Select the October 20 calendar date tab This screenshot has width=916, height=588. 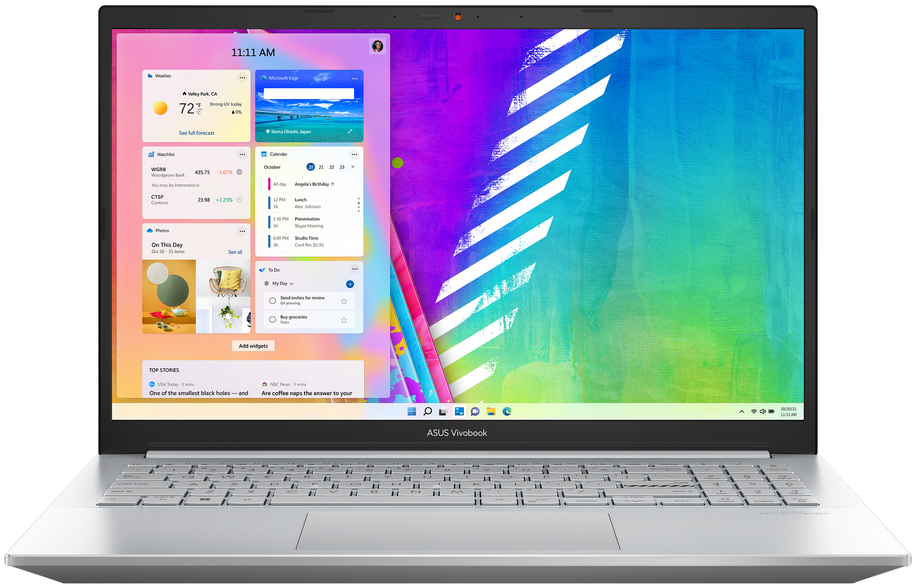308,166
